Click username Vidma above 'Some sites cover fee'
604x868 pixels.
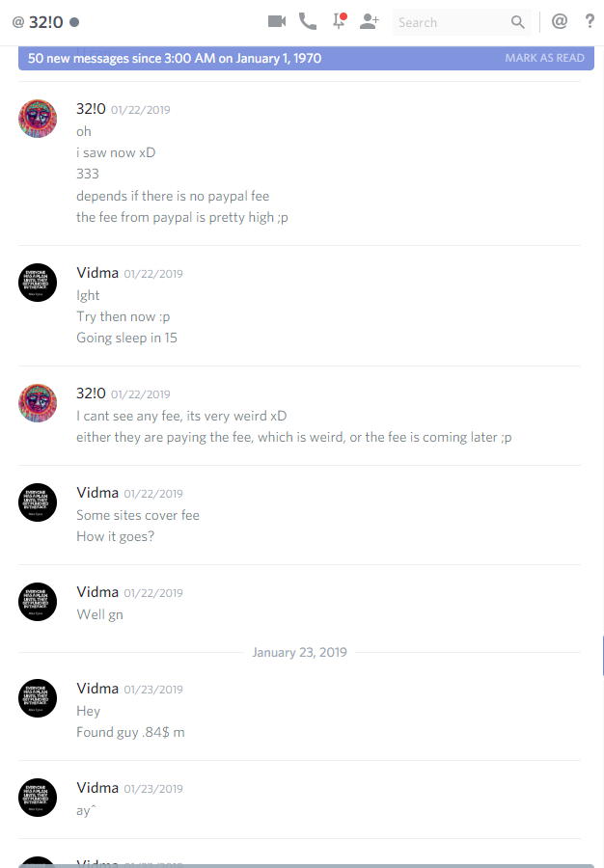pyautogui.click(x=97, y=493)
